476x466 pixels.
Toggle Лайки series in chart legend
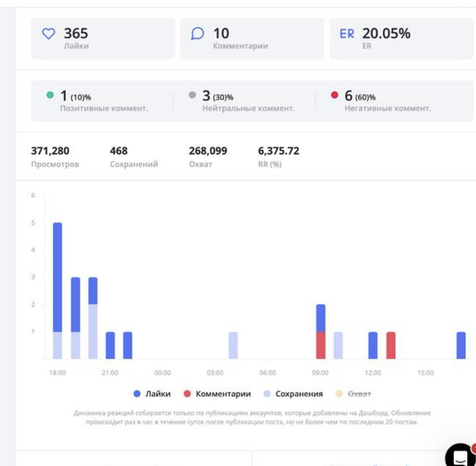tap(158, 394)
